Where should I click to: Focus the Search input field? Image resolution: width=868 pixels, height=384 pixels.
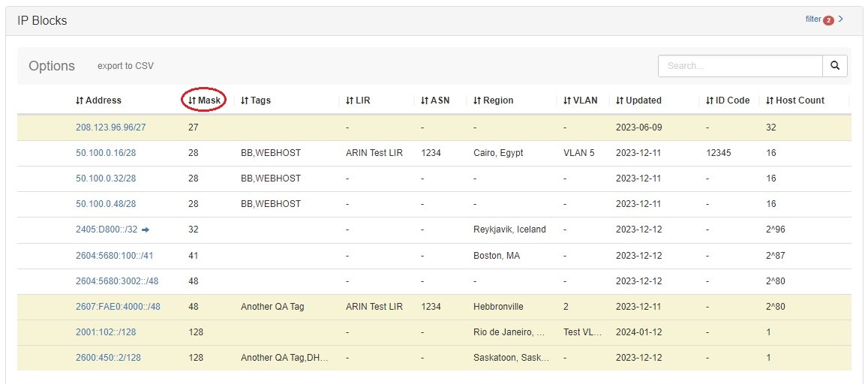click(x=740, y=66)
